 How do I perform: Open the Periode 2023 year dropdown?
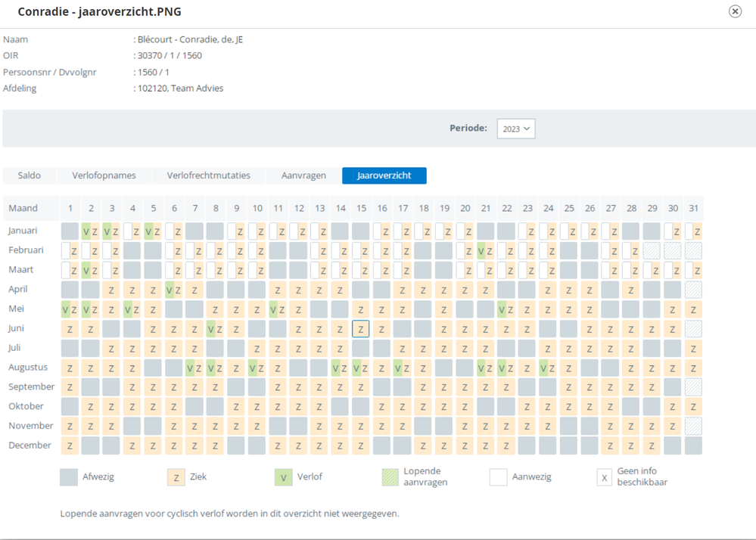516,129
